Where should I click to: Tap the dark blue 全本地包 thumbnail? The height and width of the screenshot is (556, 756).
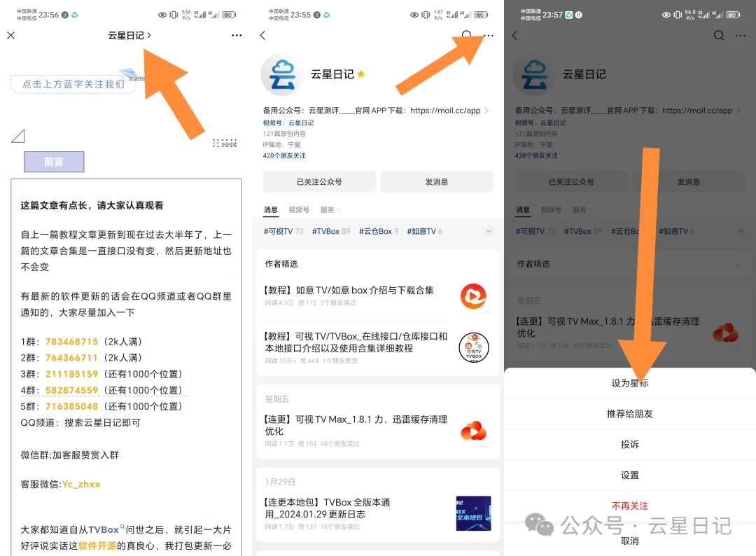pos(473,513)
